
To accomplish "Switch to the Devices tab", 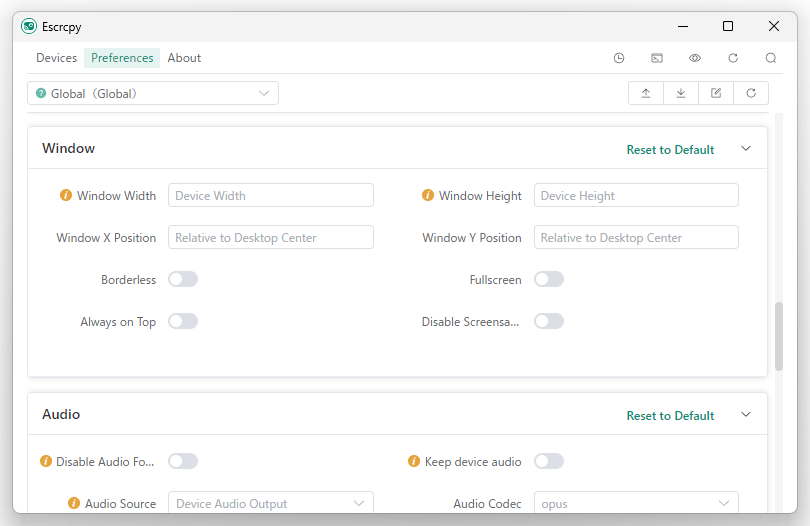I will pos(56,58).
